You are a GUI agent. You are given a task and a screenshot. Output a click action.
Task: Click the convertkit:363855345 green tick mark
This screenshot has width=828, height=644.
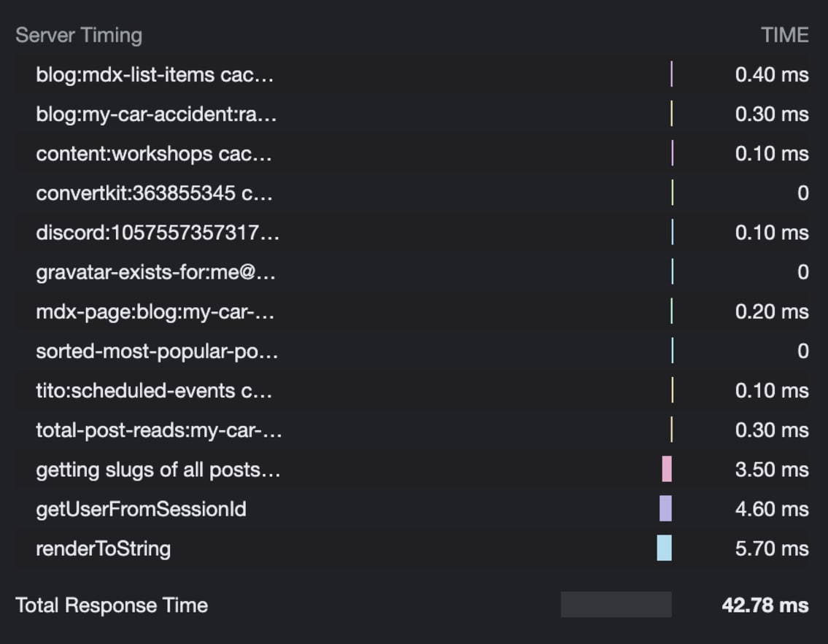[671, 193]
